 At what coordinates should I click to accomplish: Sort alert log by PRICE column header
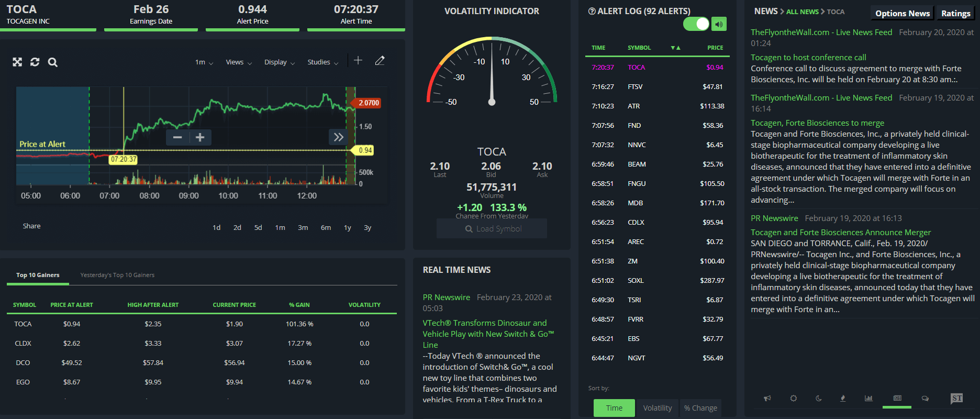tap(715, 48)
